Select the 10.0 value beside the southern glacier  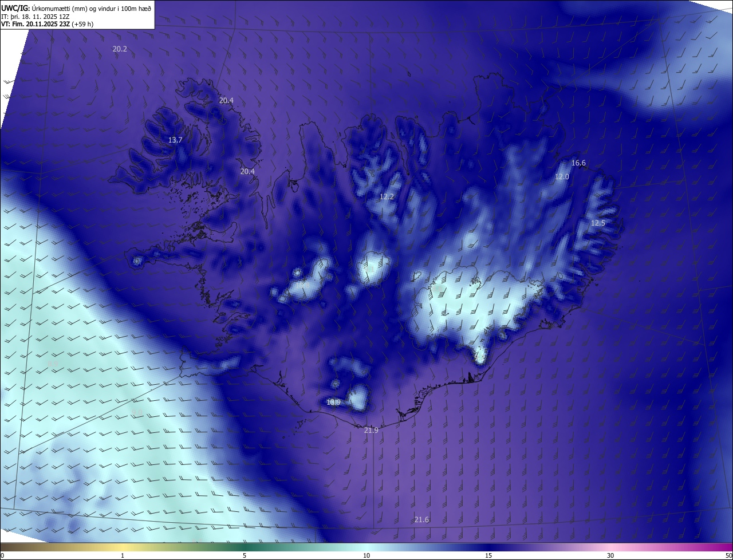pos(333,403)
